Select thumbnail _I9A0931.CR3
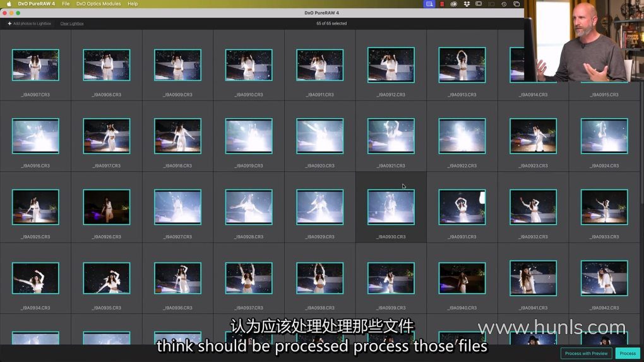Screen dimensions: 644x362 462,207
